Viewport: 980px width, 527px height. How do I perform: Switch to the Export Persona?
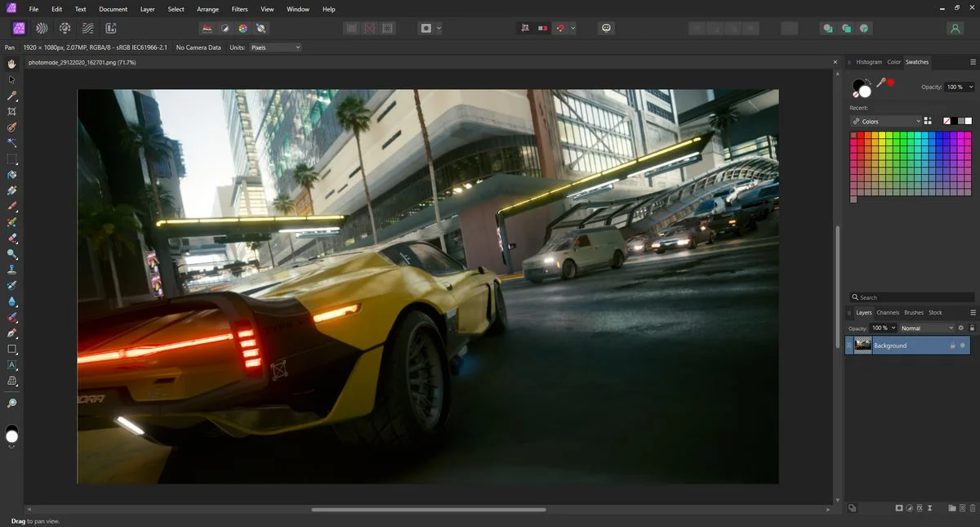pyautogui.click(x=111, y=28)
